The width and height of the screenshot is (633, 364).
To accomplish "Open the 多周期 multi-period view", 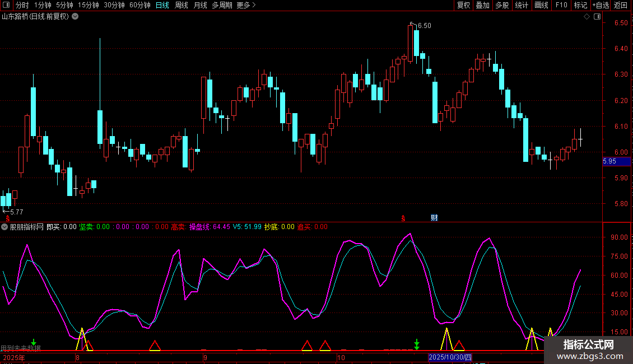I will coord(222,5).
